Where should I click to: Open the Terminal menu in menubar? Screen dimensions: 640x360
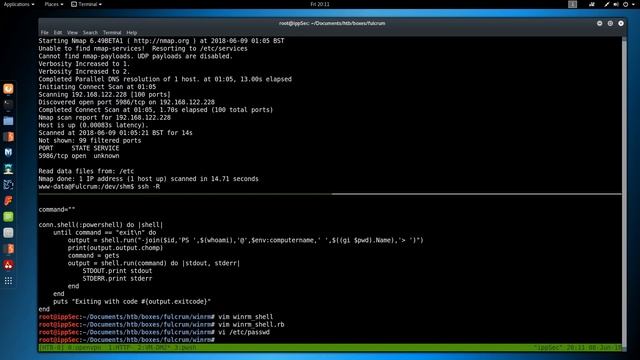click(x=112, y=32)
